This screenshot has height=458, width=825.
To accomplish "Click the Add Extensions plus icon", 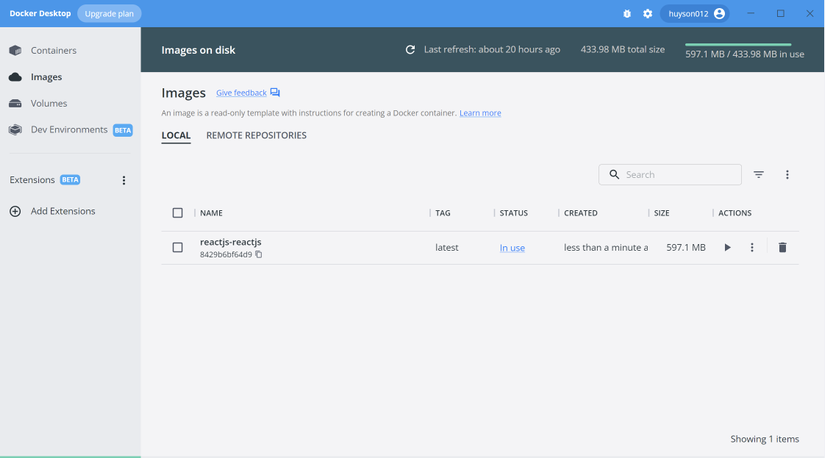I will click(x=15, y=211).
